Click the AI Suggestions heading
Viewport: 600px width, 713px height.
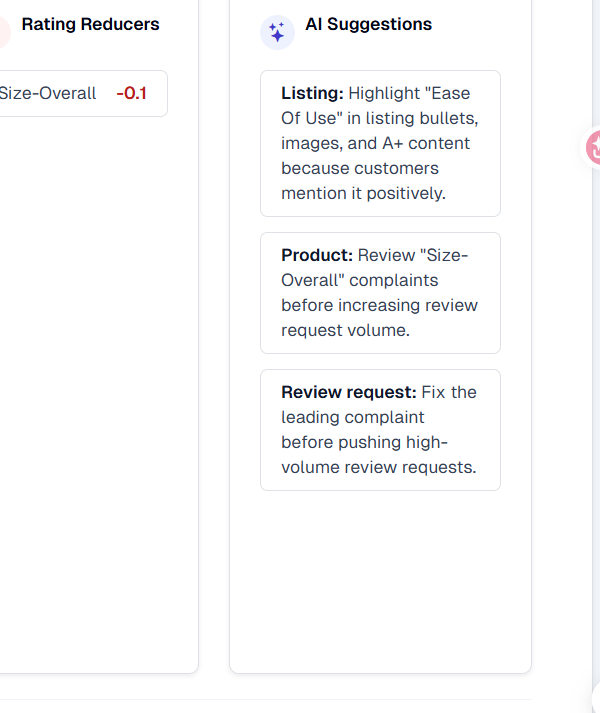tap(368, 24)
